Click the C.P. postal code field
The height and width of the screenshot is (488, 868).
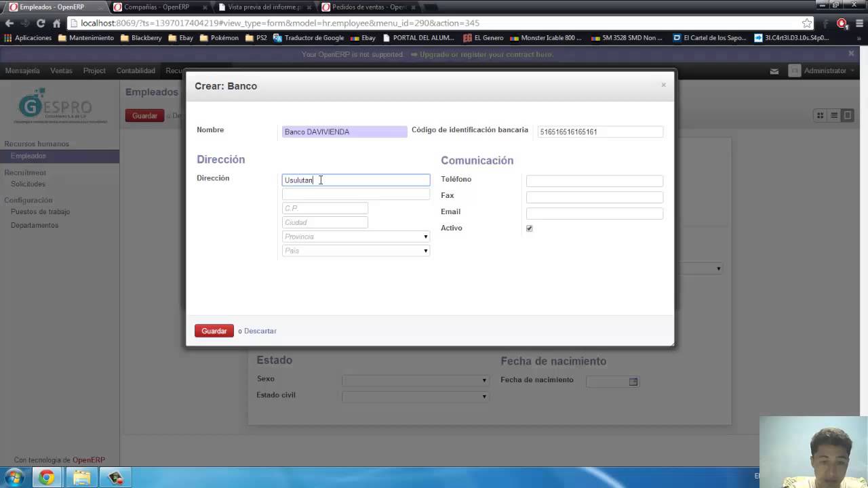click(x=325, y=208)
